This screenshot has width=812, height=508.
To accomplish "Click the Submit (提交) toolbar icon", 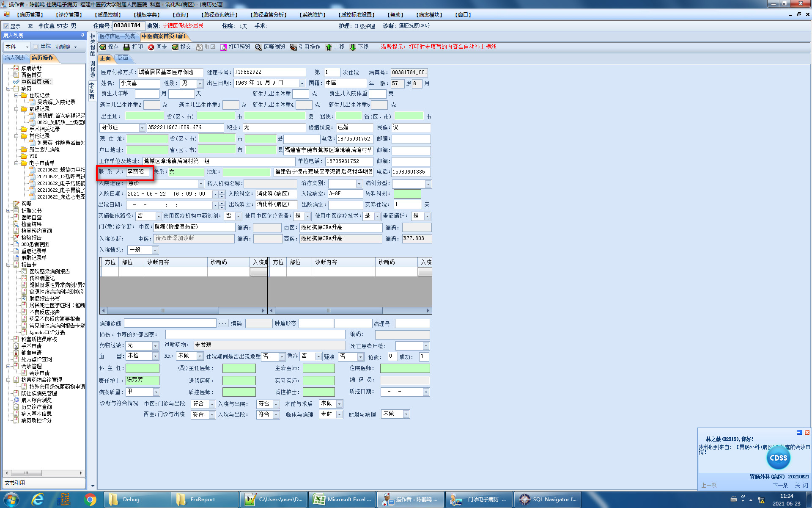I will click(x=175, y=47).
